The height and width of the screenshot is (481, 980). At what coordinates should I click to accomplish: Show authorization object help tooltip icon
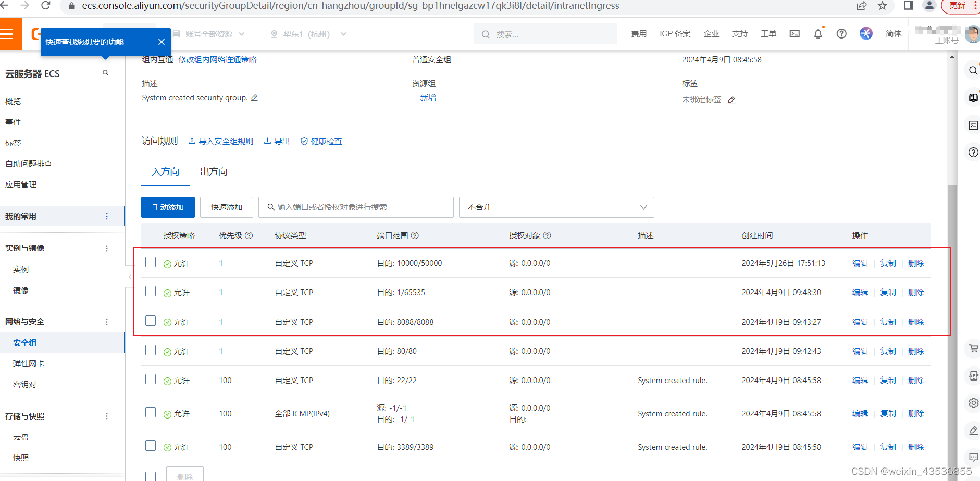pos(547,236)
